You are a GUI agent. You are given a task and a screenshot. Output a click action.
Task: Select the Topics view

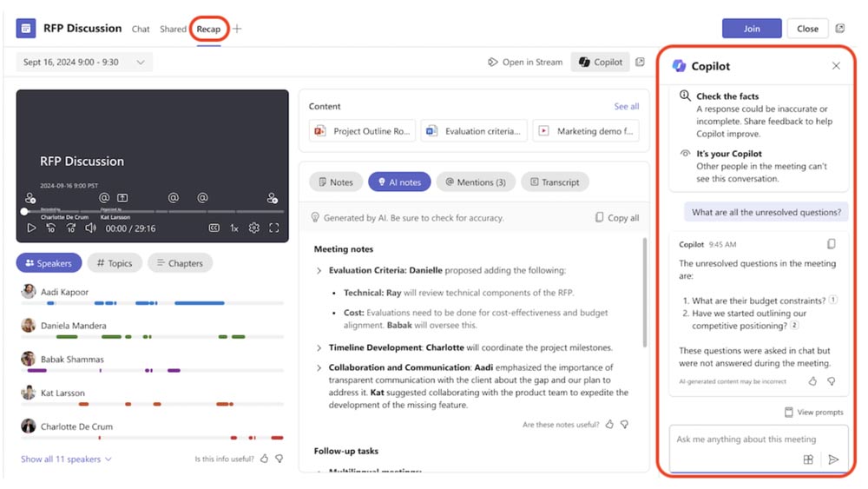(115, 263)
